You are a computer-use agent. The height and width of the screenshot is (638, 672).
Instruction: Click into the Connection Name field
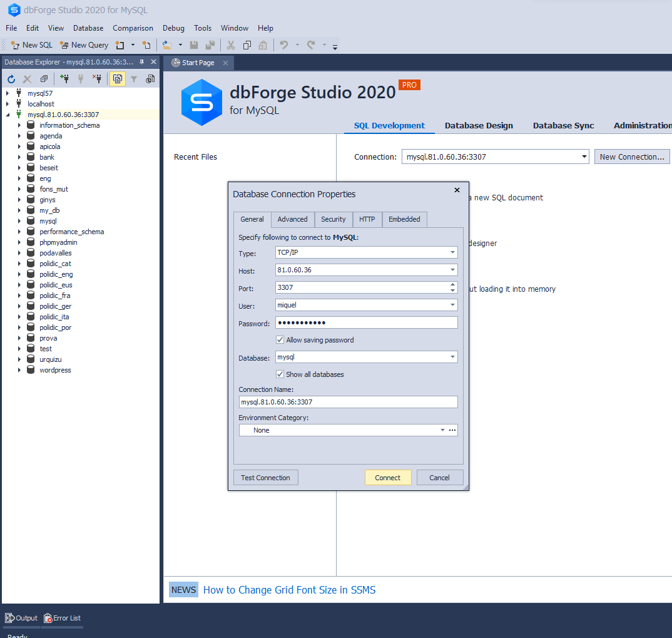(x=348, y=402)
